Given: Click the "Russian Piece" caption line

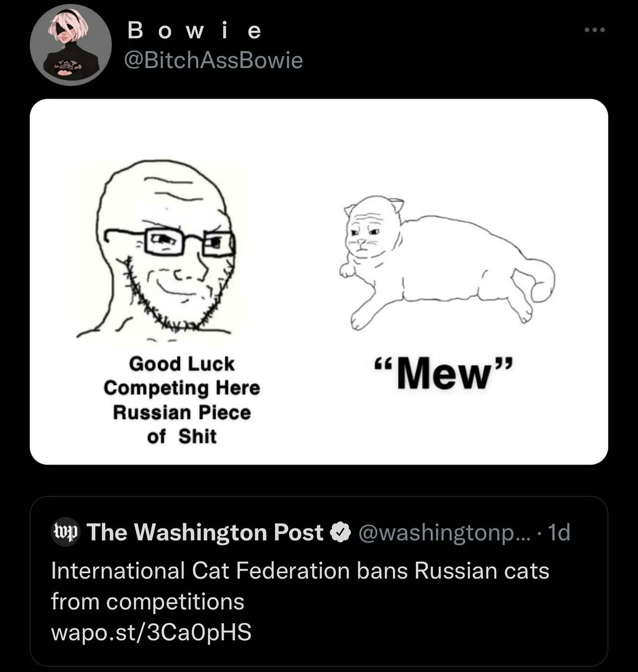Looking at the screenshot, I should click(x=182, y=413).
